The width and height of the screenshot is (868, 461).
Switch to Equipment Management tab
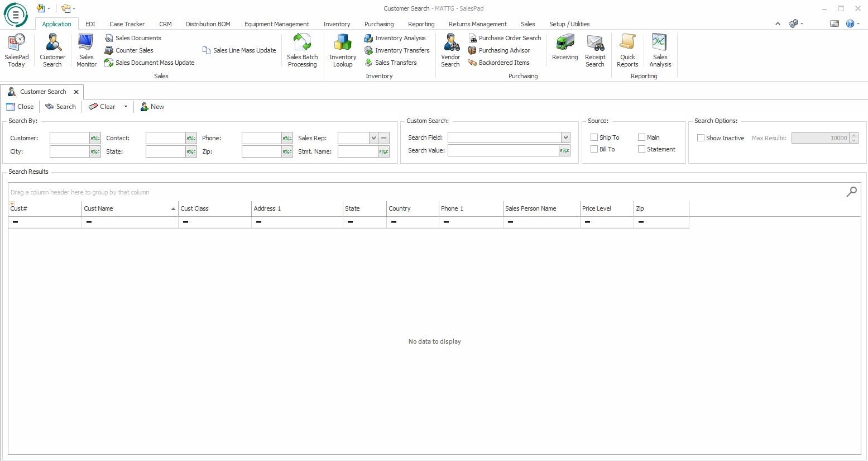(277, 24)
